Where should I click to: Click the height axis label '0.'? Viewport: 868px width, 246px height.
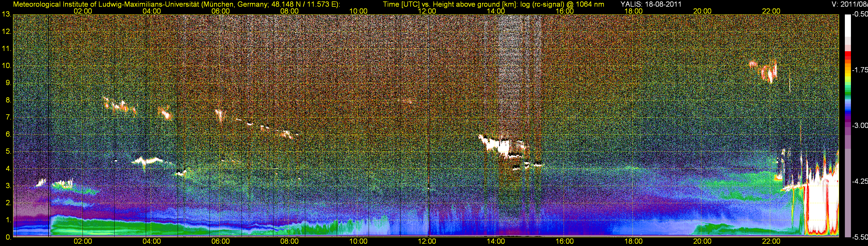pos(8,237)
